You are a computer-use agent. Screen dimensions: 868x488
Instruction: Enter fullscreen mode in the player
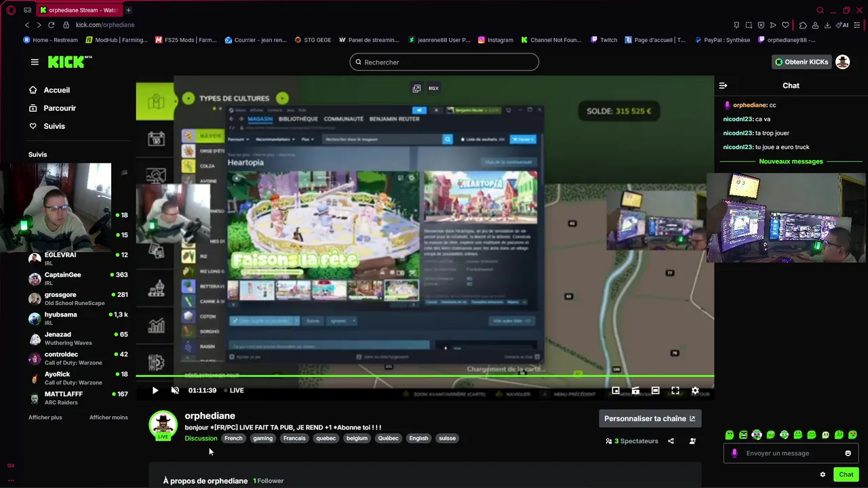(675, 390)
